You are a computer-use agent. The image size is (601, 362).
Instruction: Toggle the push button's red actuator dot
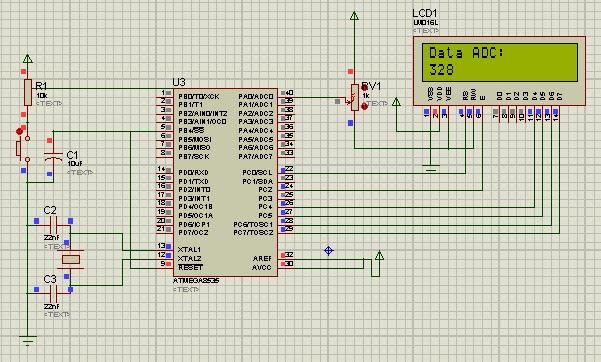click(19, 132)
